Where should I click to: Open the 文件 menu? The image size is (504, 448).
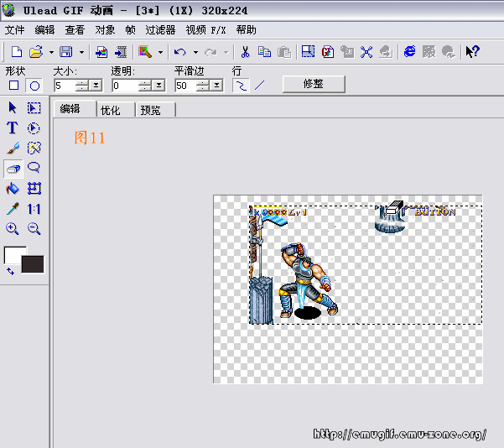[14, 30]
